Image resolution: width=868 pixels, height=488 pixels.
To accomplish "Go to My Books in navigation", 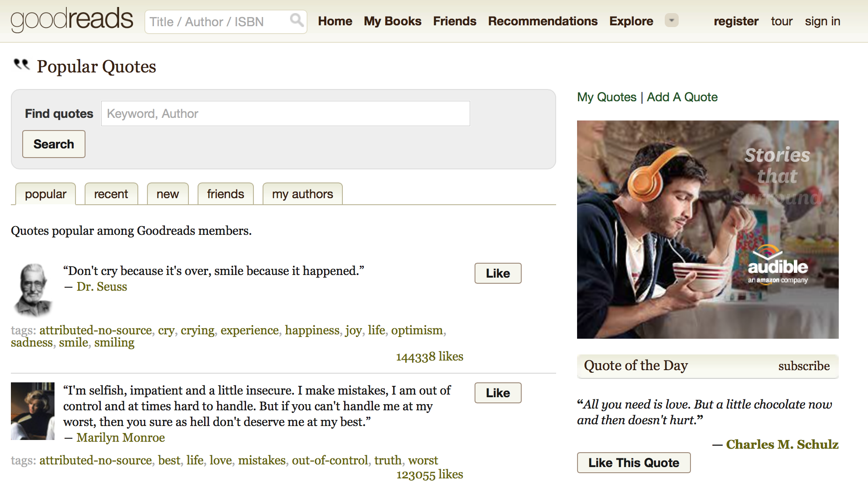I will pyautogui.click(x=393, y=21).
